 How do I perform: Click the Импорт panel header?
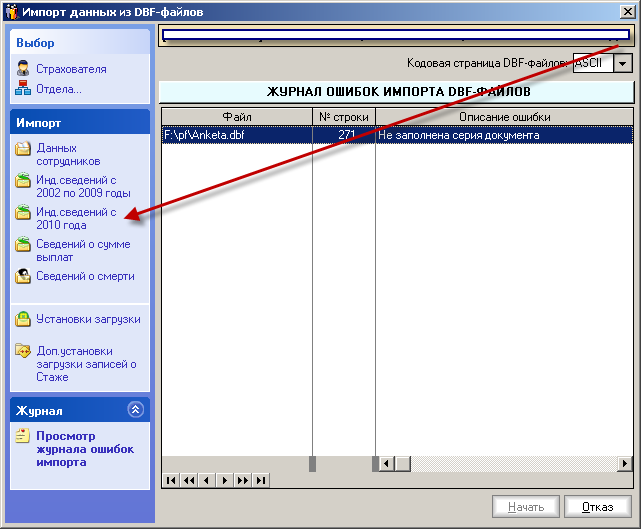click(80, 122)
